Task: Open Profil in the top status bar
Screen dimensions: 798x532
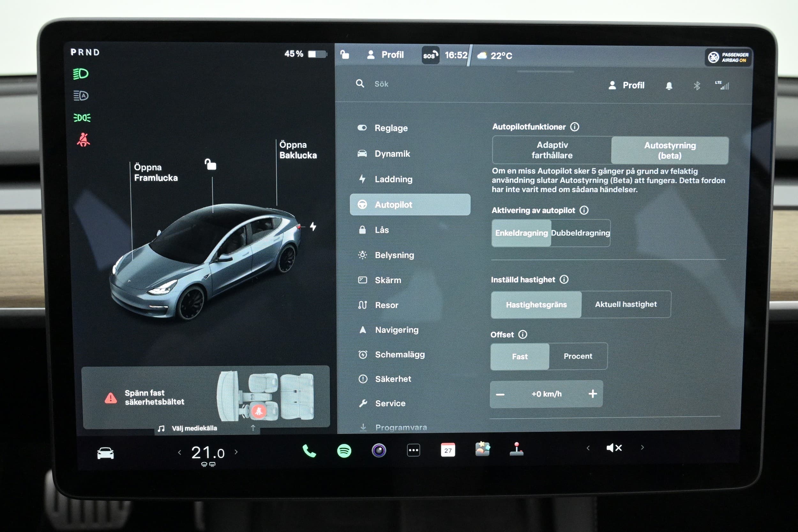Action: (x=385, y=55)
